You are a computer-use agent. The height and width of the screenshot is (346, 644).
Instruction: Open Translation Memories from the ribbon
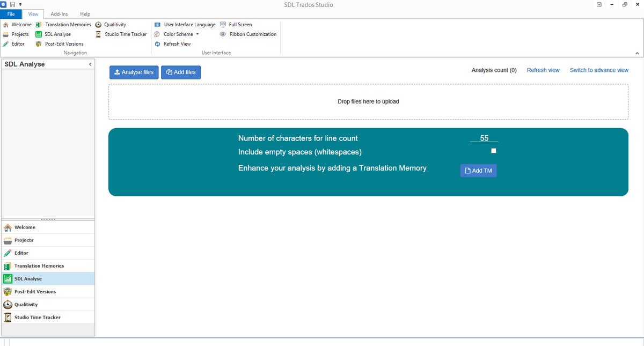63,25
